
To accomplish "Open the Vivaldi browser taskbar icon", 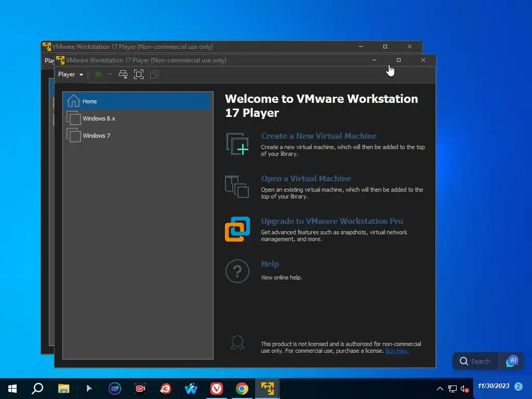I will [x=217, y=389].
